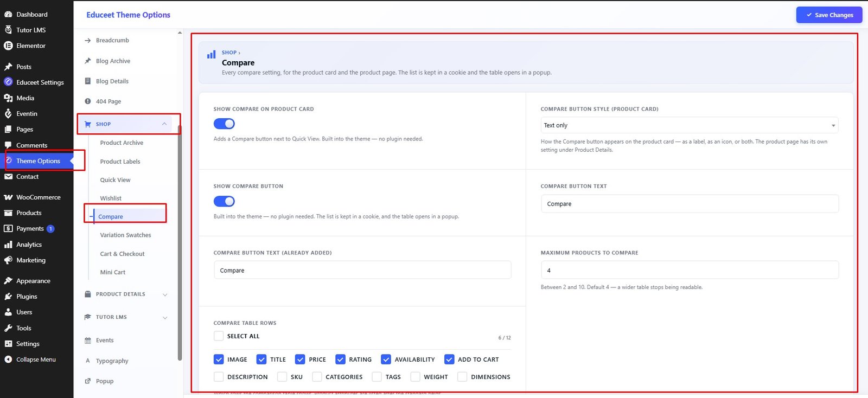Image resolution: width=868 pixels, height=398 pixels.
Task: Click the Posts pin icon
Action: pos(8,67)
